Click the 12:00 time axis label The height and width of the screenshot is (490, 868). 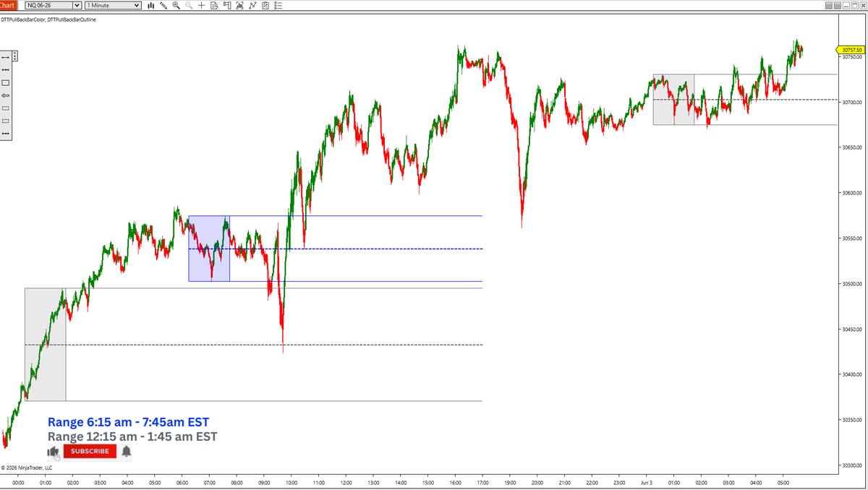(346, 481)
